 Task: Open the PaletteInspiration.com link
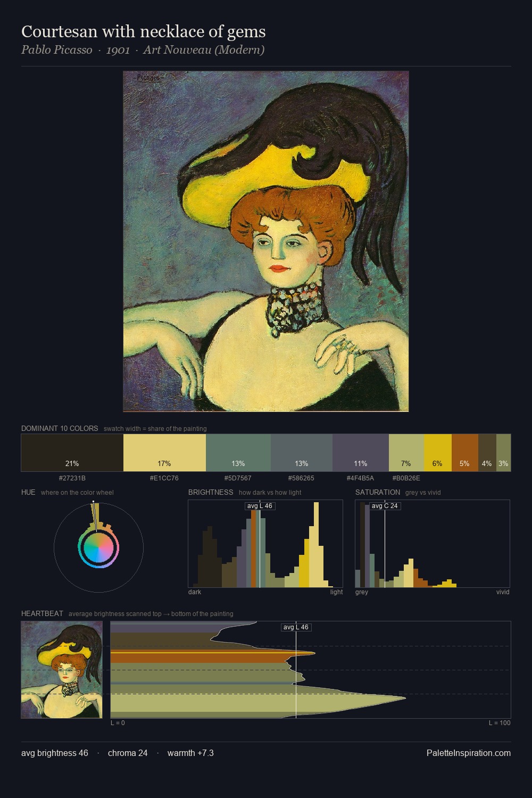click(x=469, y=753)
